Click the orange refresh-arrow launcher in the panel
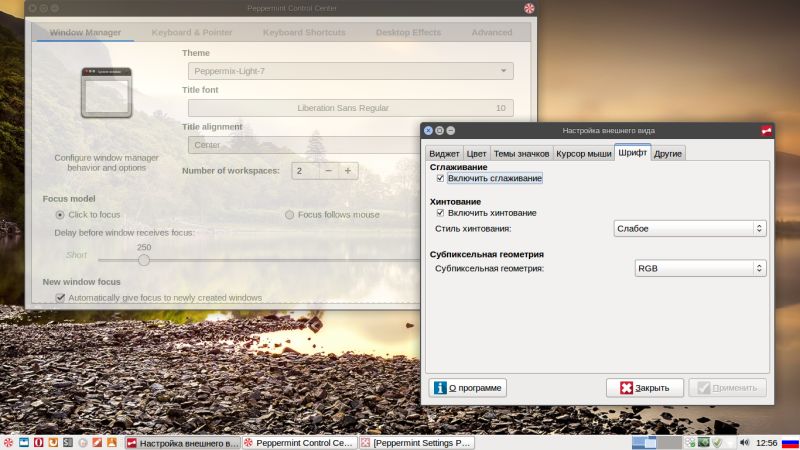The height and width of the screenshot is (450, 800). [x=53, y=442]
